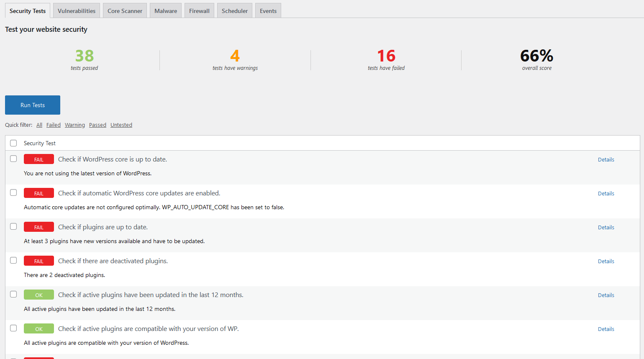Click the 38 tests passed count
Viewport: 644px width, 359px height.
[x=84, y=56]
